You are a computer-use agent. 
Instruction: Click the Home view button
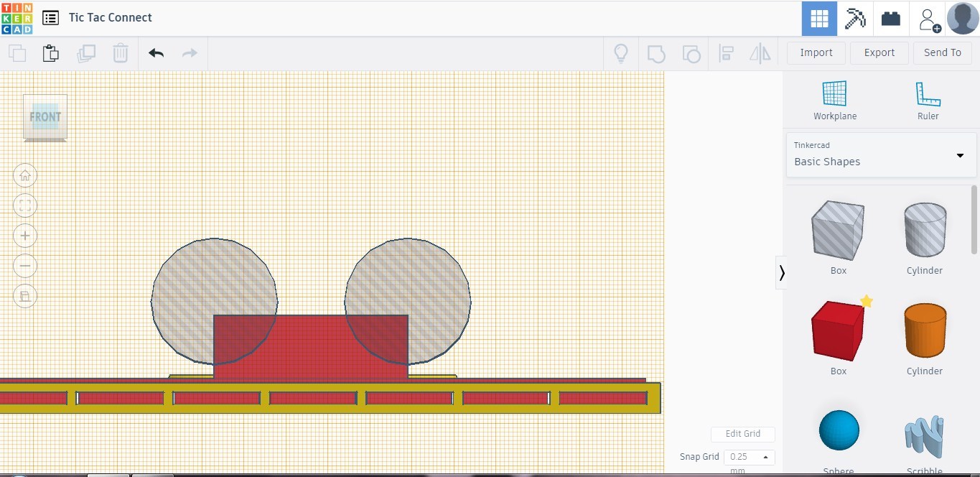(25, 175)
